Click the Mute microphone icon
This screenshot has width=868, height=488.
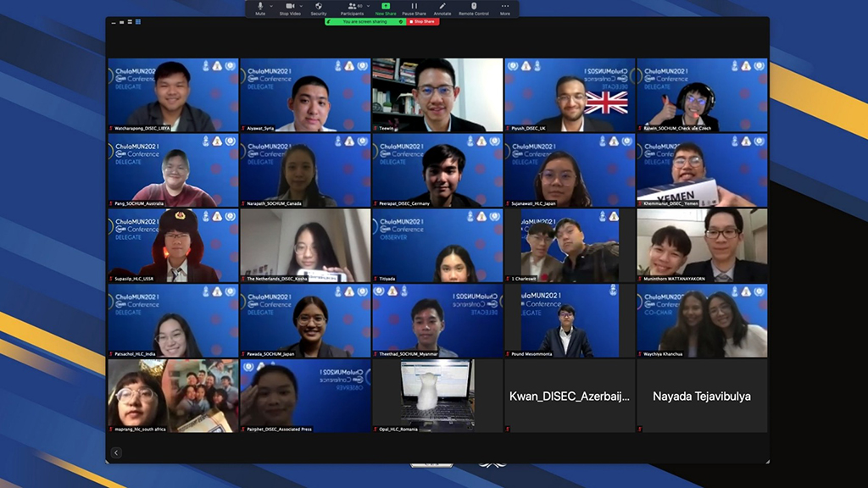(260, 7)
